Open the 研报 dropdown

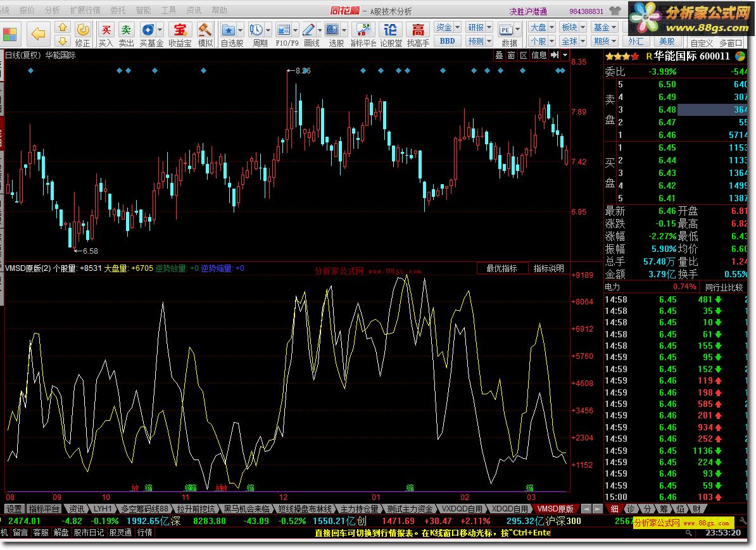tap(480, 27)
